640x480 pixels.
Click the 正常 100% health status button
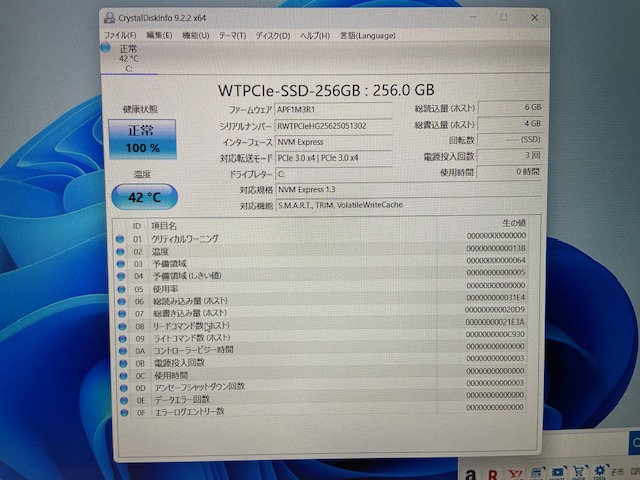(142, 139)
